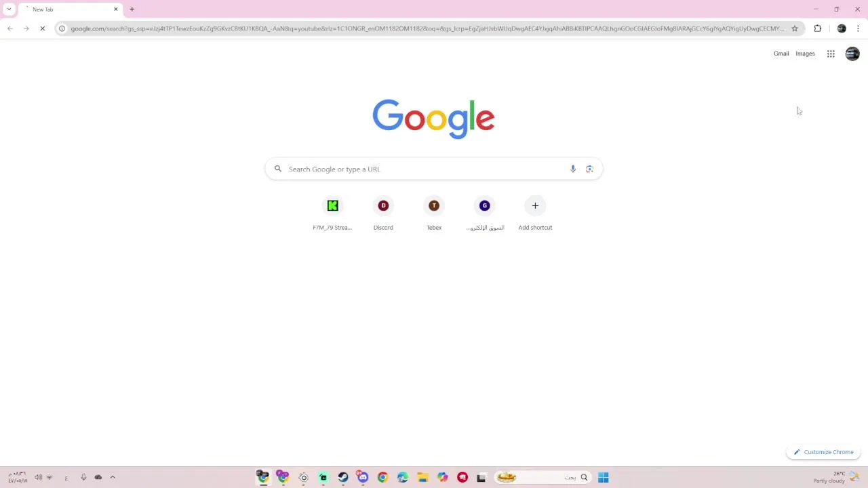Open the Discord shortcut tile

tap(383, 213)
